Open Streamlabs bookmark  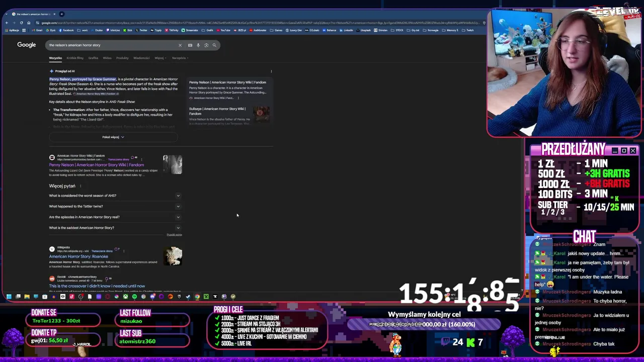[x=190, y=30]
